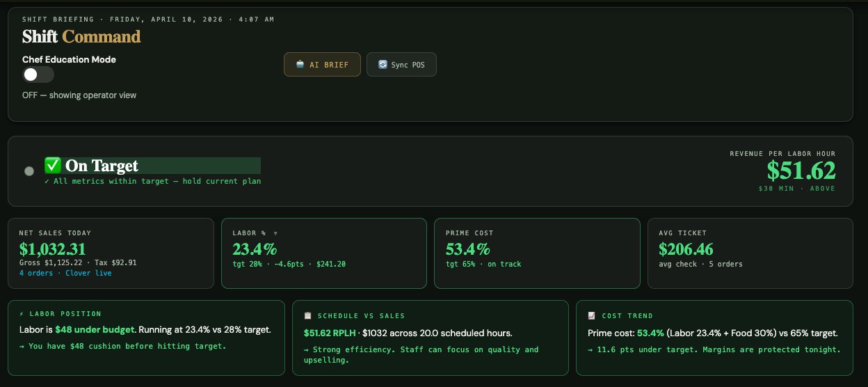The height and width of the screenshot is (387, 868).
Task: Click the Revenue Per Labor Hour $51.62 value
Action: (801, 171)
